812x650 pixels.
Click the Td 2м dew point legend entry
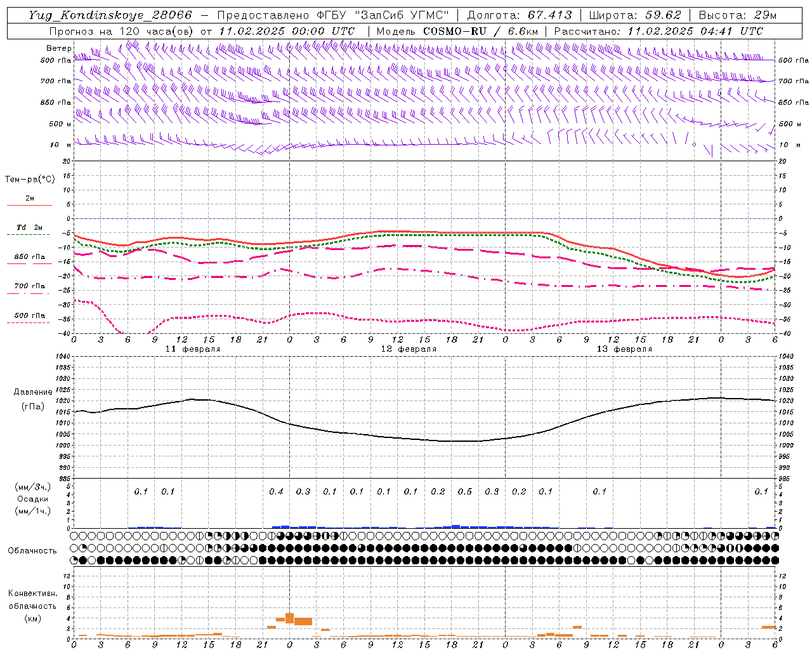coord(29,227)
